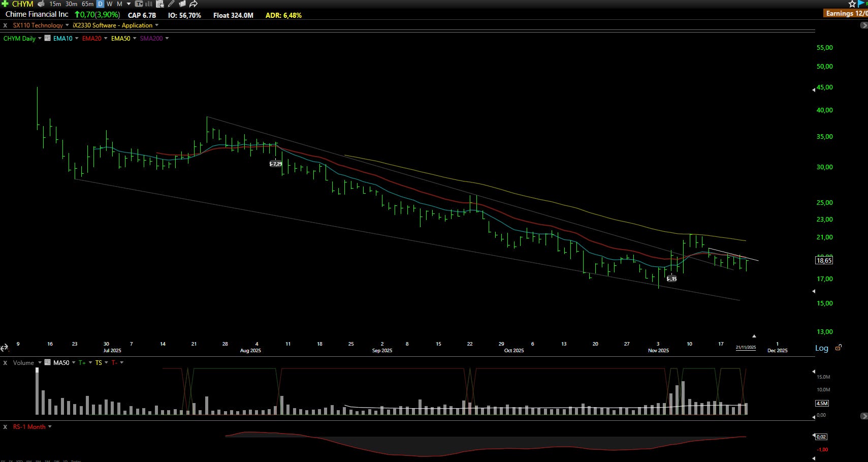Open the SMA200 dropdown arrow

pos(167,38)
